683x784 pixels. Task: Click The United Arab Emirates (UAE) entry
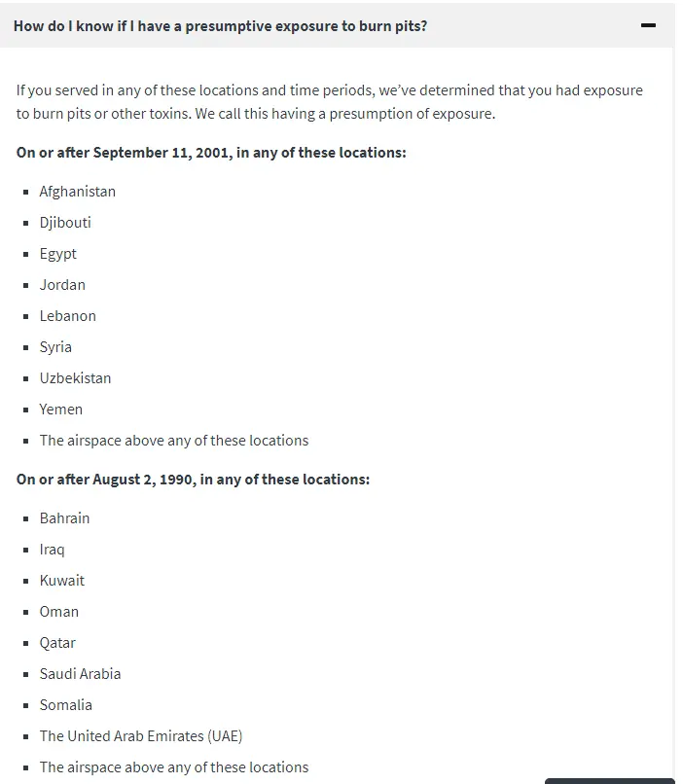coord(140,736)
